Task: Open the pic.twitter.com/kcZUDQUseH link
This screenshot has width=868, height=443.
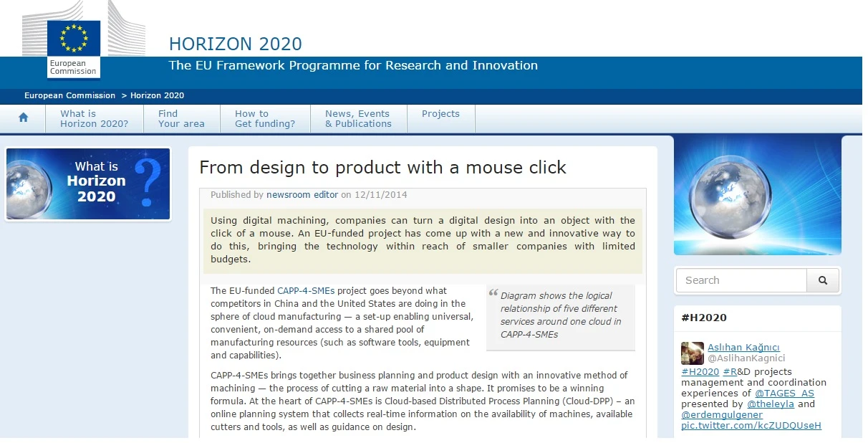Action: click(x=751, y=426)
